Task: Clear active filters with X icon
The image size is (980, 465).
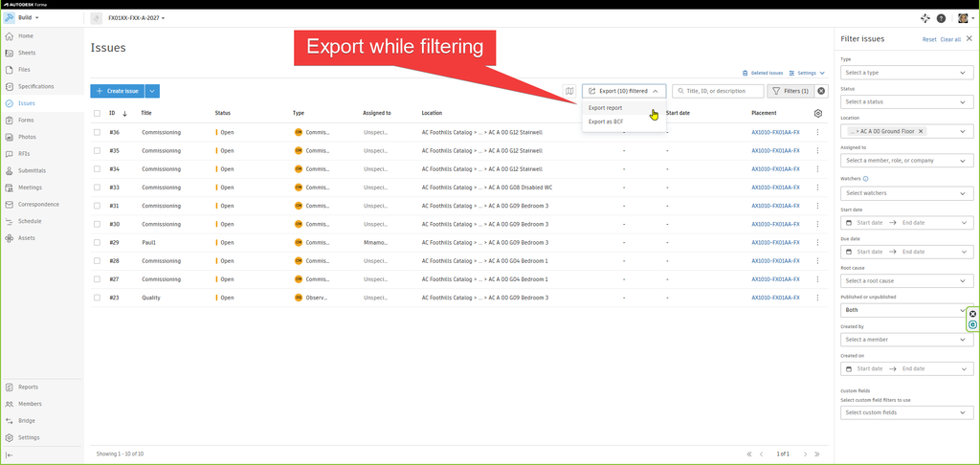Action: [x=821, y=91]
